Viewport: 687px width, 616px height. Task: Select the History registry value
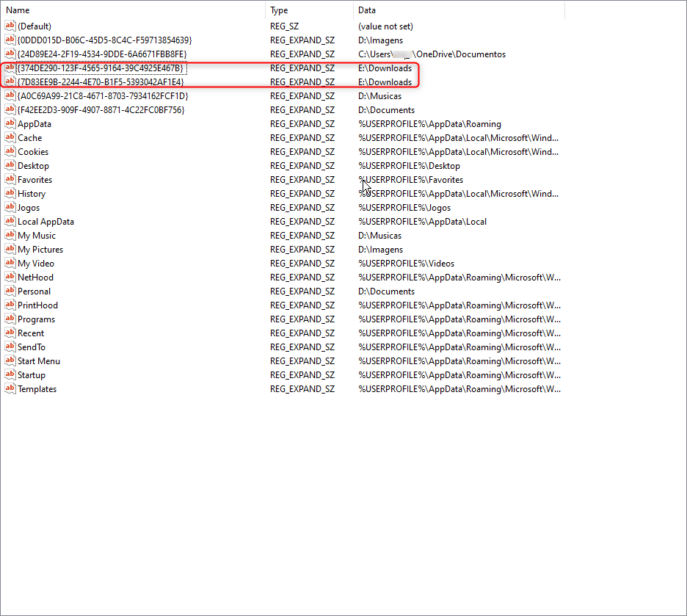point(32,193)
